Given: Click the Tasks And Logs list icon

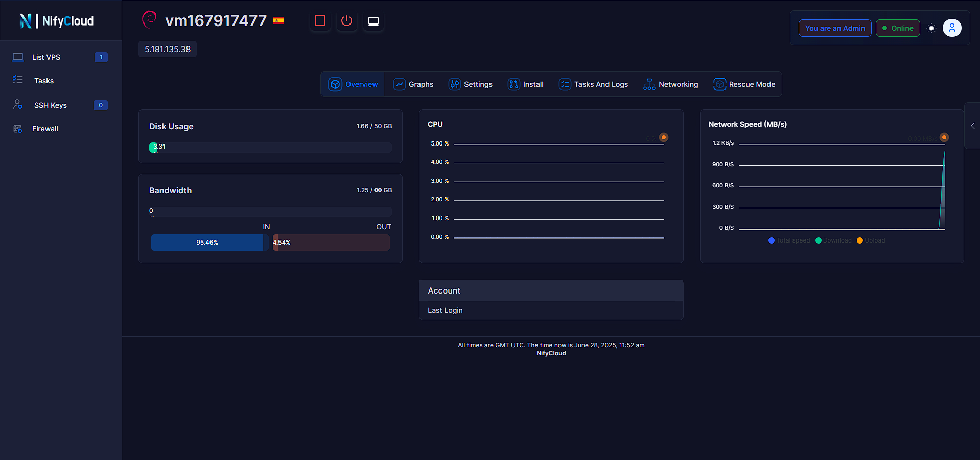Looking at the screenshot, I should point(565,84).
